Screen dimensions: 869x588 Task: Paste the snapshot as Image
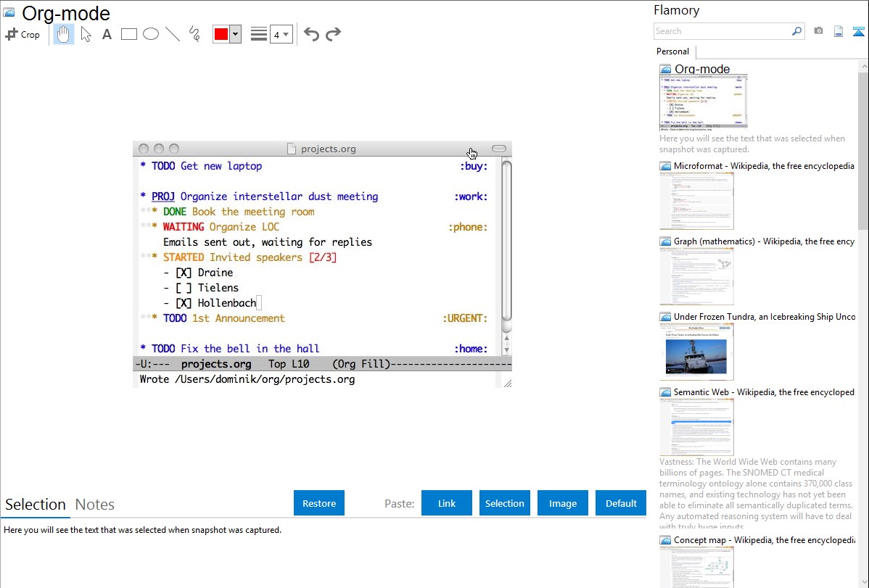[563, 503]
